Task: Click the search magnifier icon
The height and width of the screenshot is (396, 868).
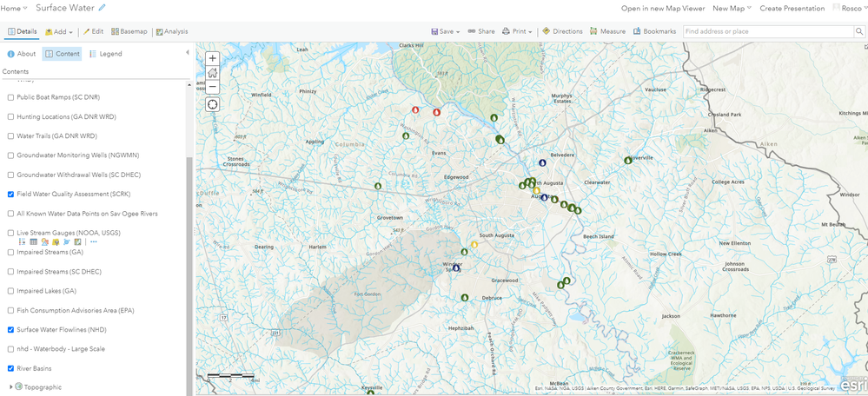Action: point(859,31)
